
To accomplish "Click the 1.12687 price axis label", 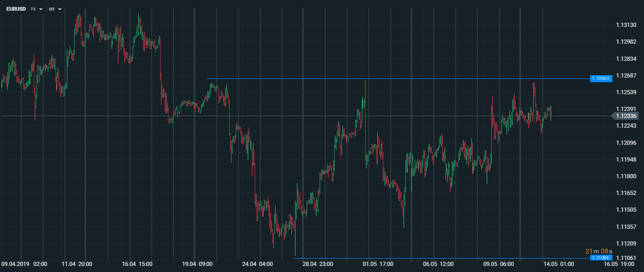I will pos(625,75).
